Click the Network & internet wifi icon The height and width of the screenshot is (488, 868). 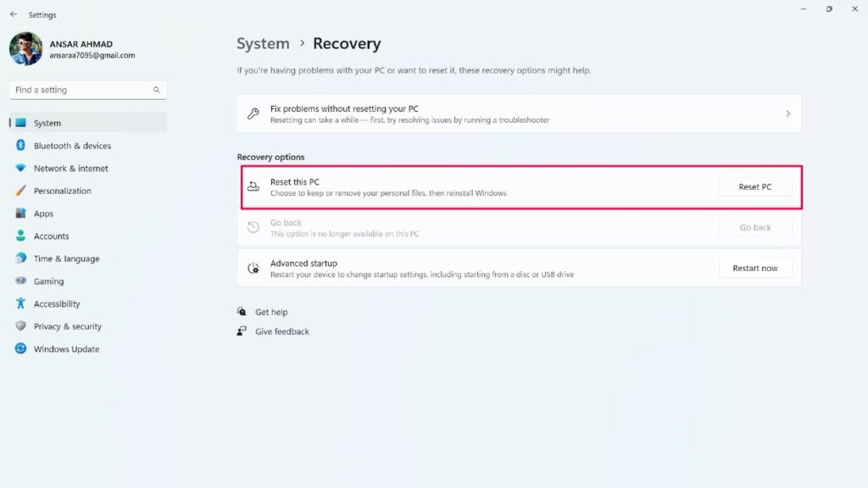pos(20,168)
